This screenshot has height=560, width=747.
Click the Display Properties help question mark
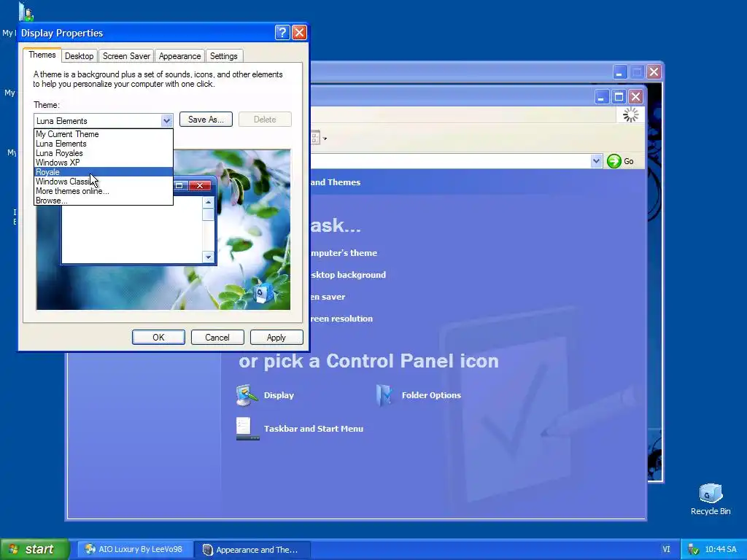tap(282, 32)
